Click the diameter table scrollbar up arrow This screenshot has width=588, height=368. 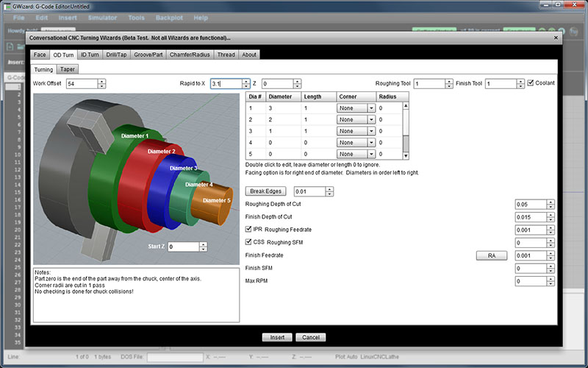pyautogui.click(x=406, y=106)
